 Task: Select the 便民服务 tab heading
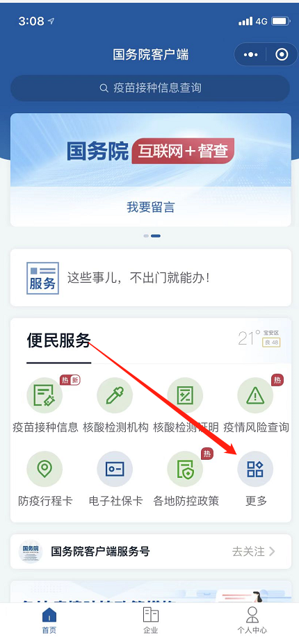pos(58,340)
